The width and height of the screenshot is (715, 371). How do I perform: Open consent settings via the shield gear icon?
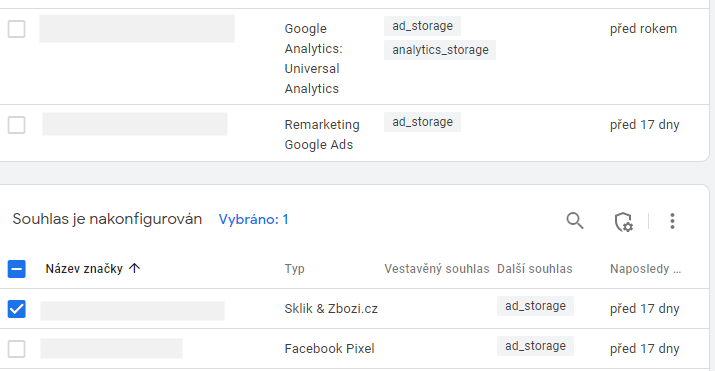(x=623, y=222)
